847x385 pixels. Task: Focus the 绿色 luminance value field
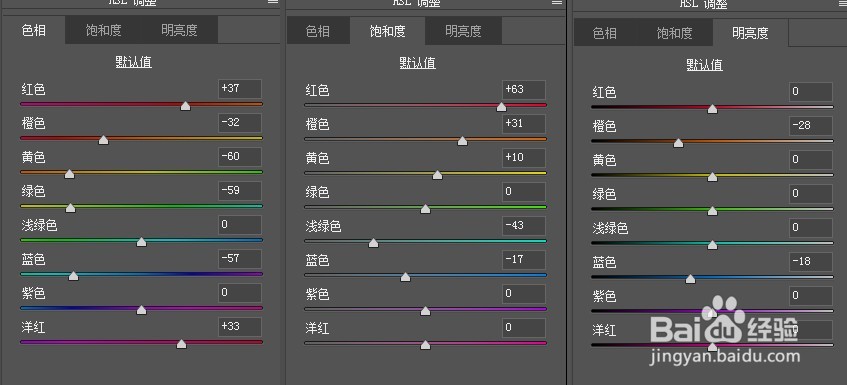[x=811, y=194]
